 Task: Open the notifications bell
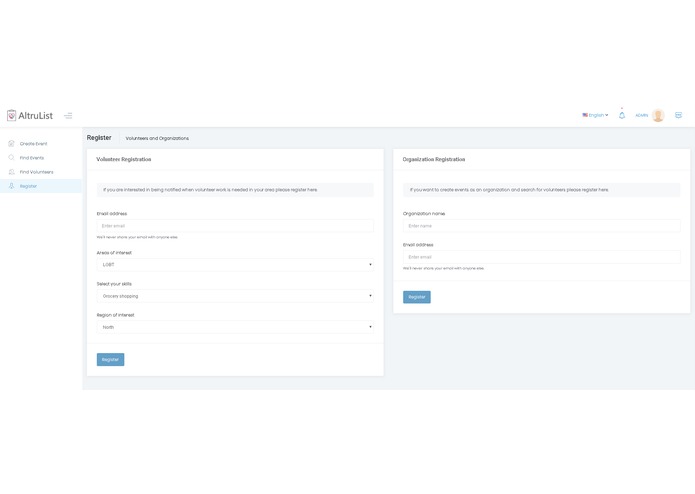[622, 115]
